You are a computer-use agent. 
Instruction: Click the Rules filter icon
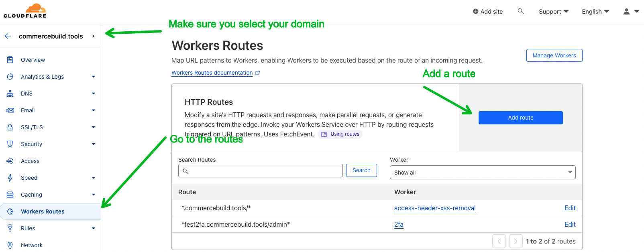coord(10,228)
